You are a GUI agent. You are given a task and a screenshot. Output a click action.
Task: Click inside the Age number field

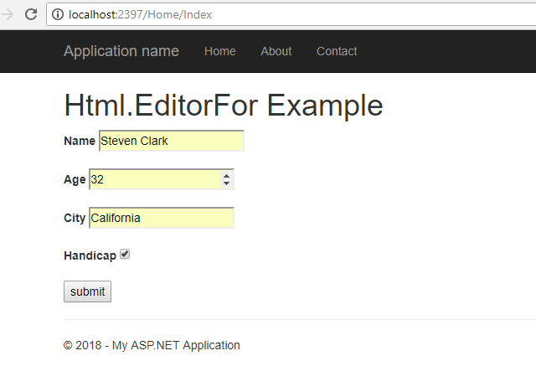tap(155, 179)
